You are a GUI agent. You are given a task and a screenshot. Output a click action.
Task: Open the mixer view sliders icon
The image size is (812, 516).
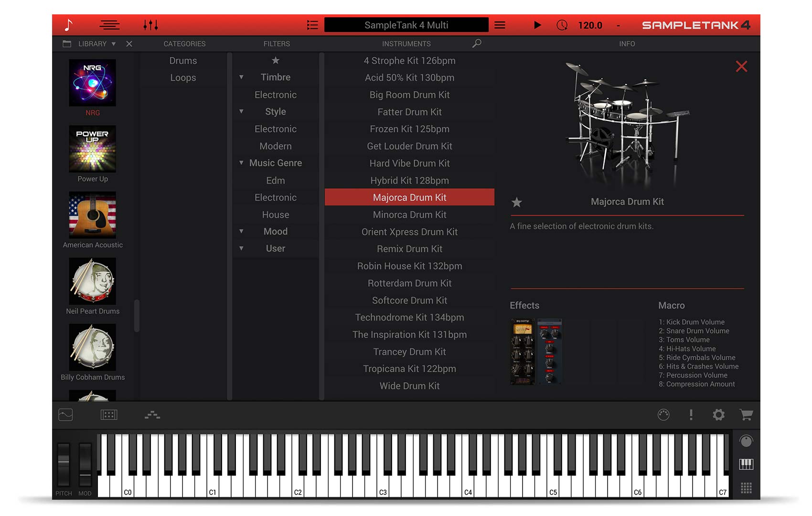(x=150, y=25)
